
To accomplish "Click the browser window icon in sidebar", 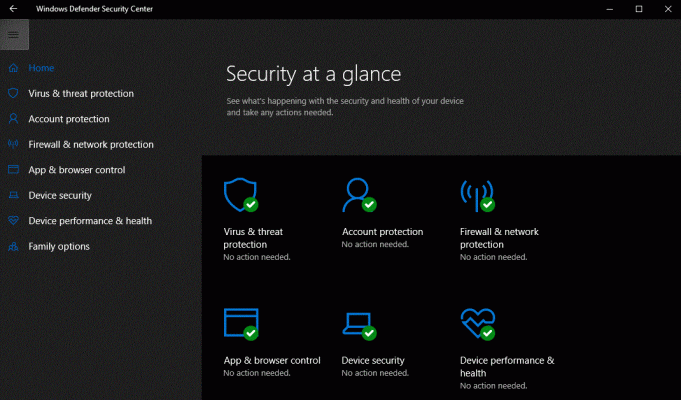I will [13, 169].
